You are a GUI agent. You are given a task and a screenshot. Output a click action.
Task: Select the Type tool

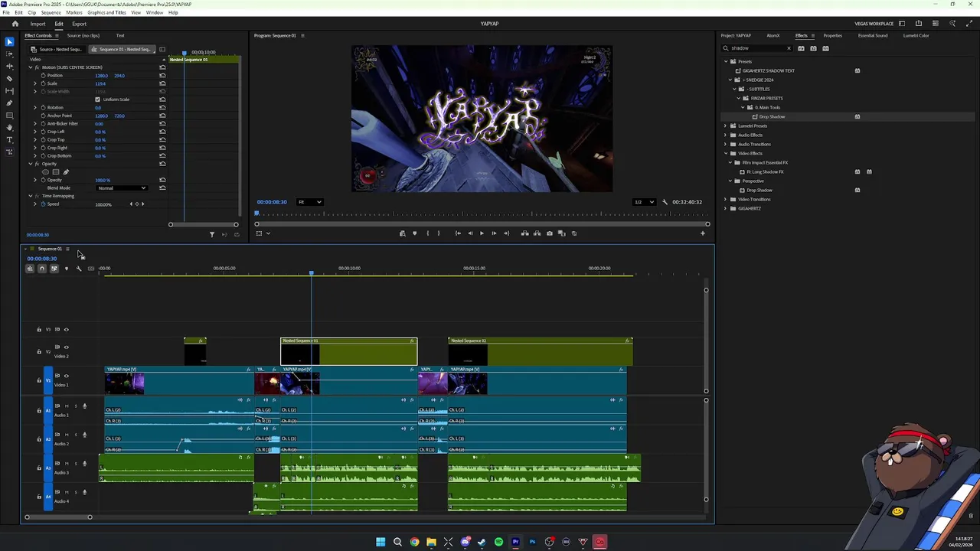click(9, 140)
